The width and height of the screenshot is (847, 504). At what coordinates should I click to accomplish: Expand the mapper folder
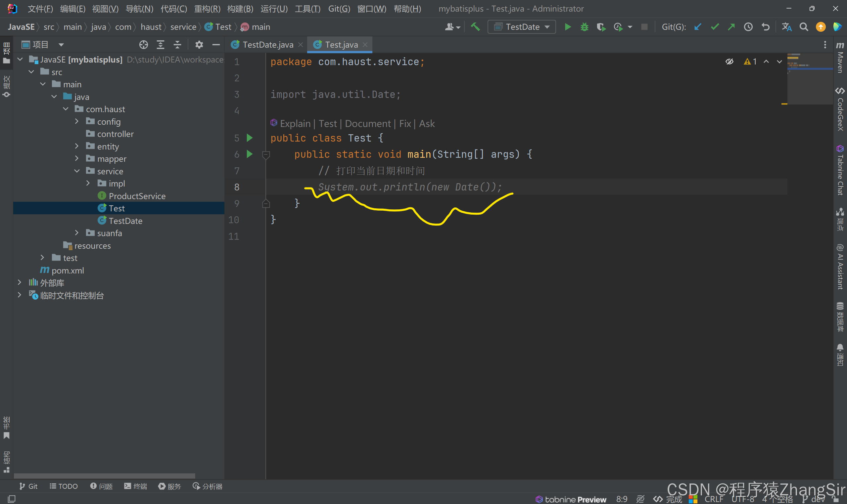[x=77, y=159]
